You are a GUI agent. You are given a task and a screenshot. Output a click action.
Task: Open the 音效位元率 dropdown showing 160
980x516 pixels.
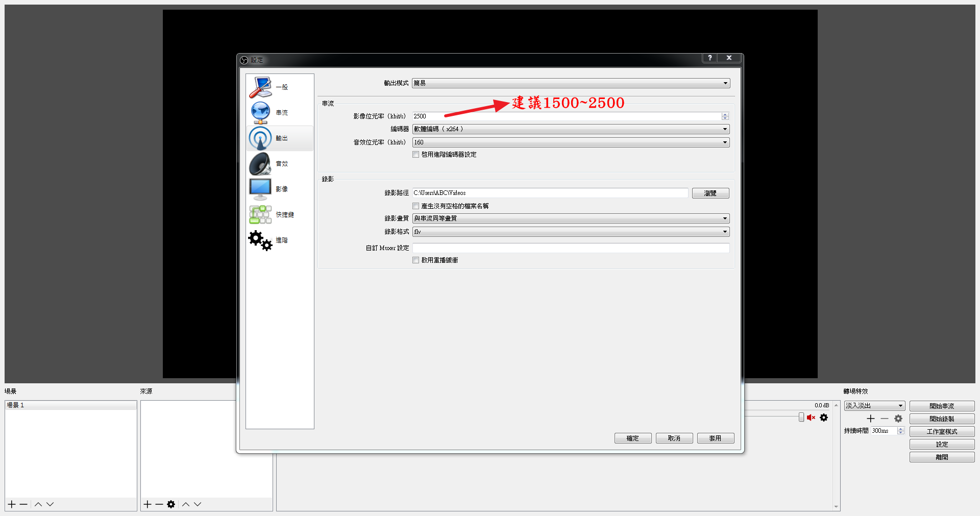[x=571, y=142]
